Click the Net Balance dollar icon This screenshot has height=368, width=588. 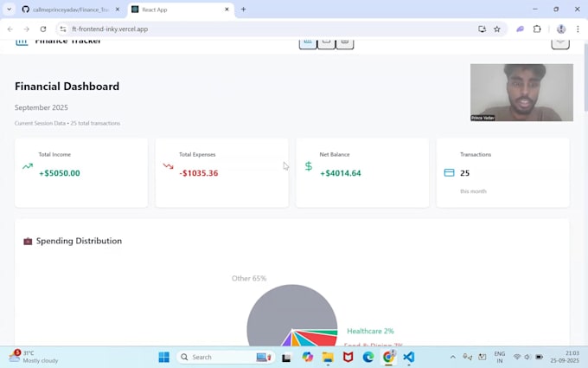point(308,166)
